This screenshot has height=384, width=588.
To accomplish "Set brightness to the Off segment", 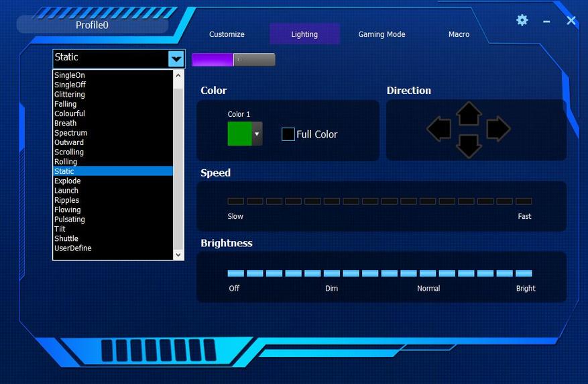I will coord(235,273).
